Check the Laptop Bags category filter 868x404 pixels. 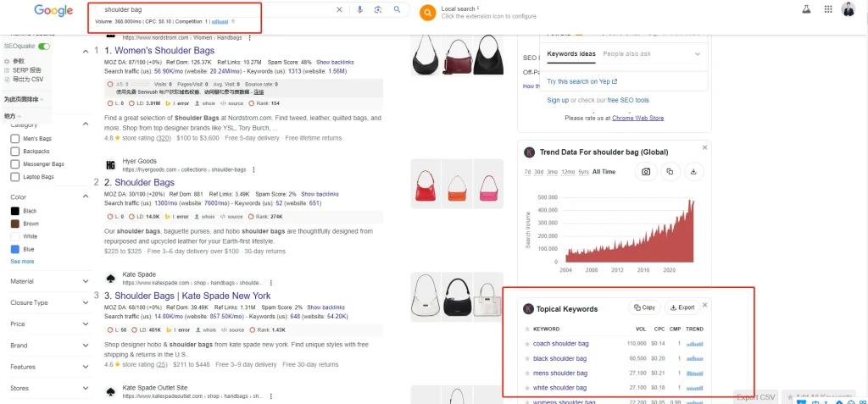tap(15, 176)
